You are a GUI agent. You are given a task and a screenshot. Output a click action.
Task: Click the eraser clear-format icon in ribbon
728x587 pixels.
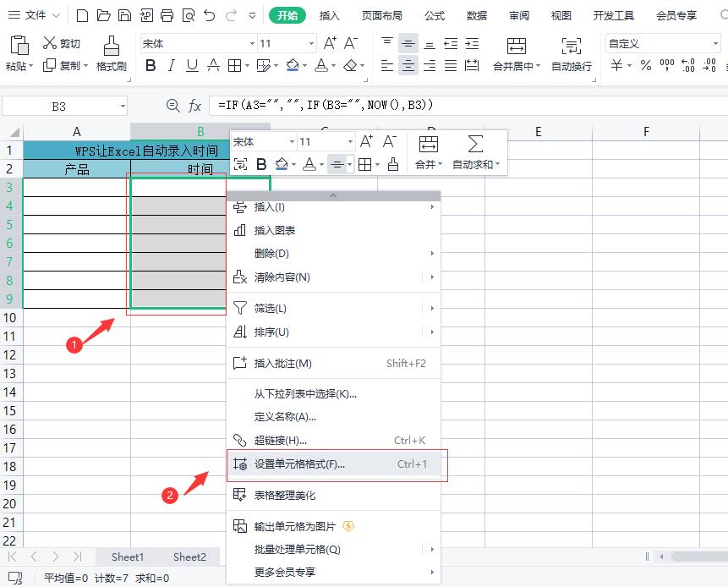click(350, 65)
